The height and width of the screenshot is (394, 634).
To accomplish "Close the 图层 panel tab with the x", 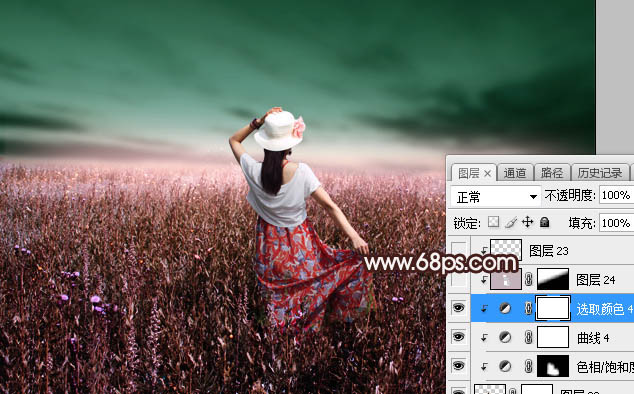I will (487, 174).
